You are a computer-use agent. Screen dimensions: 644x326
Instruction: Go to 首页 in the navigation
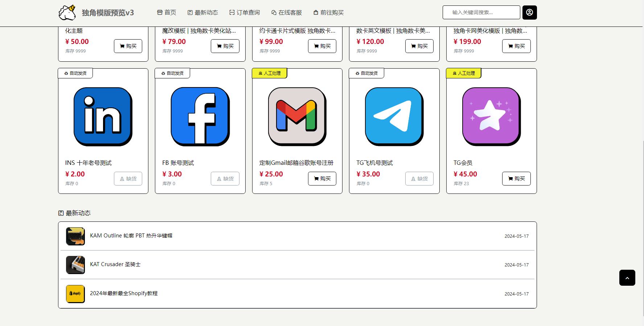(167, 12)
